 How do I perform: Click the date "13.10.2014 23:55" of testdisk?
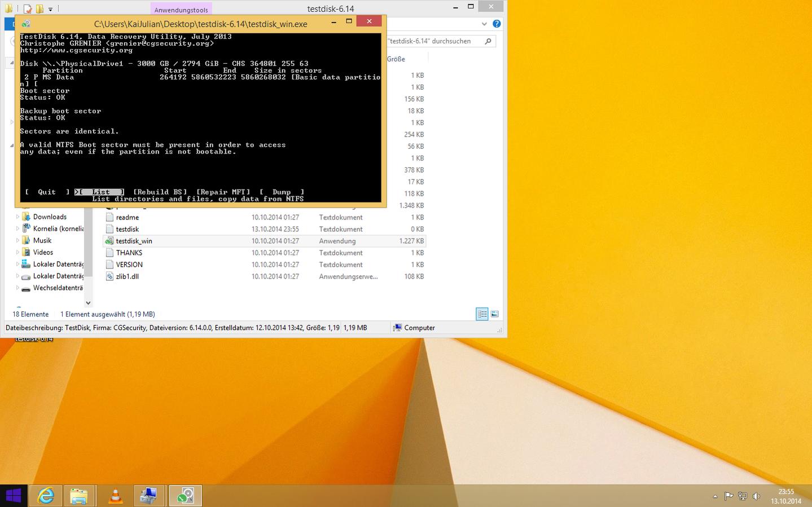pos(275,229)
